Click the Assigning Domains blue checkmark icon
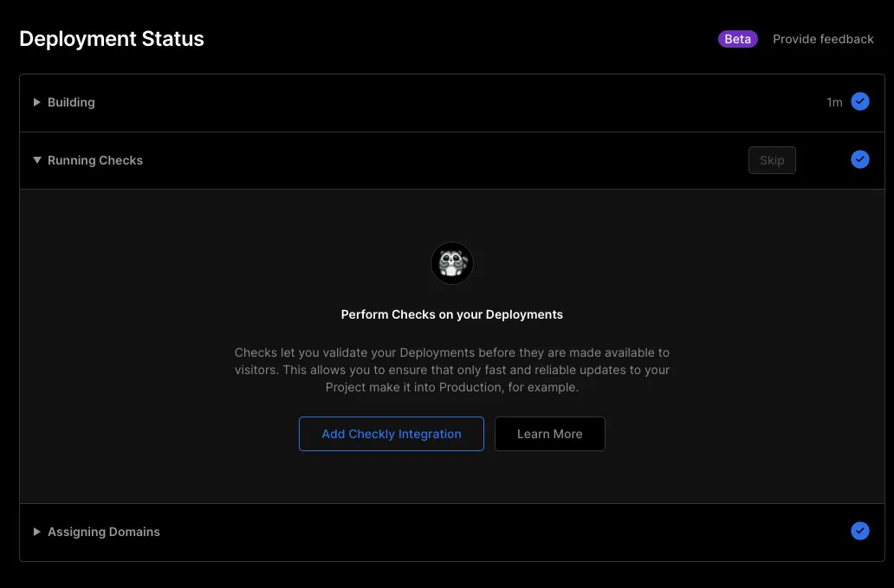 click(x=859, y=531)
